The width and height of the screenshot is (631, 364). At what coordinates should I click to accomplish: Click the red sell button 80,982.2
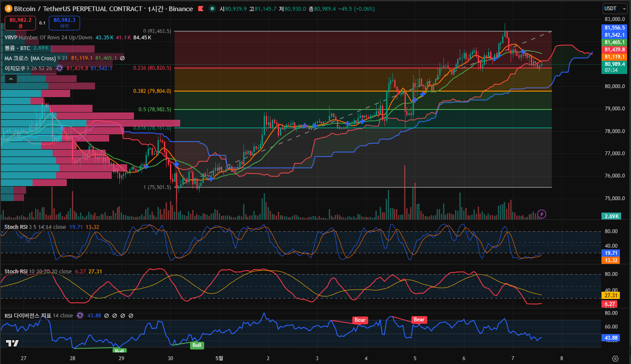[x=21, y=23]
